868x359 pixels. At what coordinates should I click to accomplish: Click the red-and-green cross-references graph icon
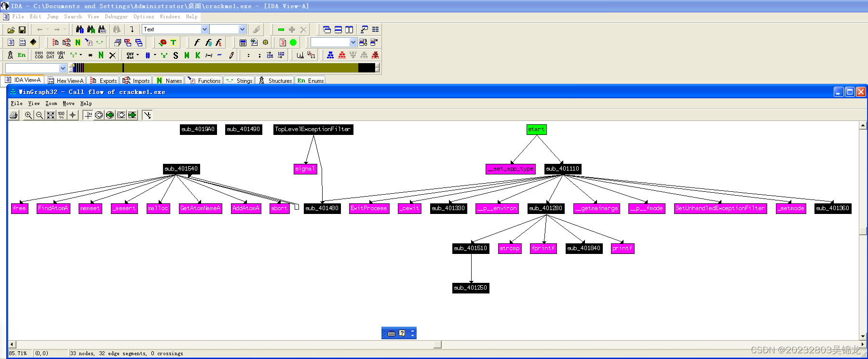pyautogui.click(x=163, y=42)
